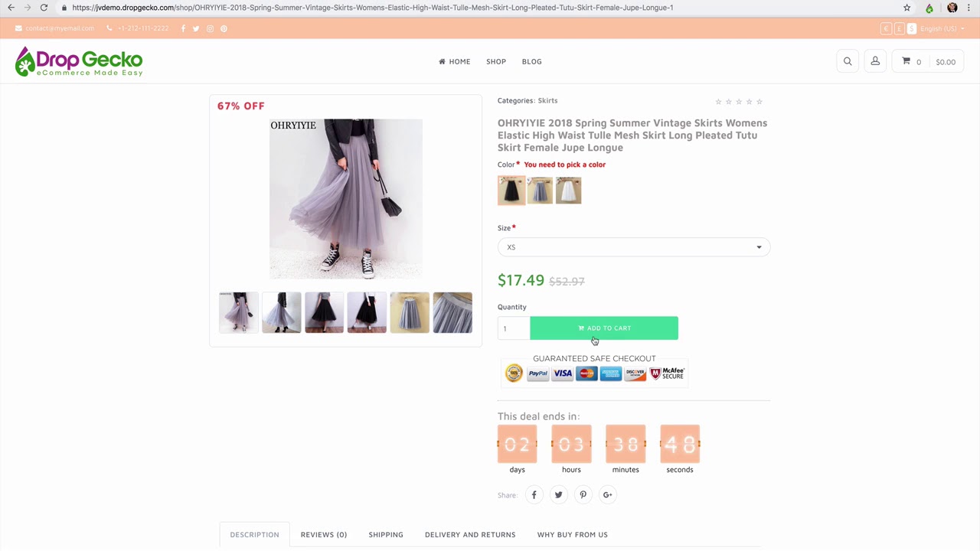
Task: Open the Drop Gecko browser extension icon
Action: pos(929,8)
